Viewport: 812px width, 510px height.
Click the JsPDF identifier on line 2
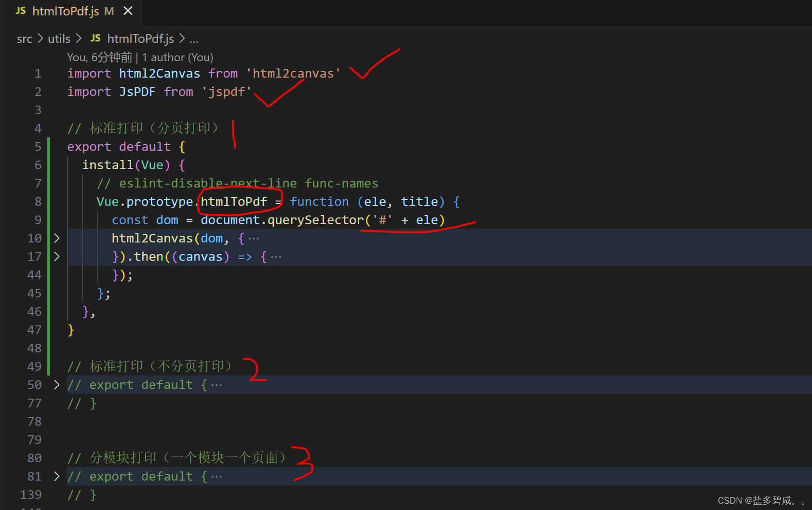137,92
